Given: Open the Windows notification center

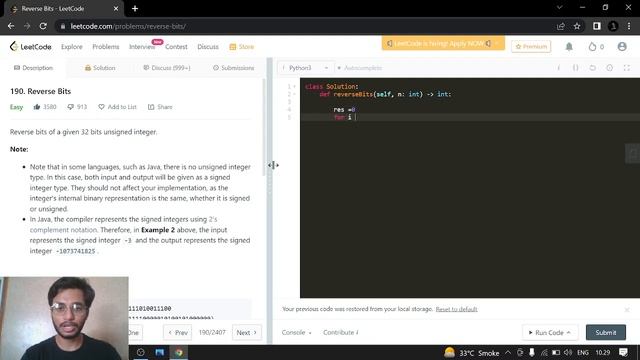Looking at the screenshot, I should pyautogui.click(x=623, y=352).
